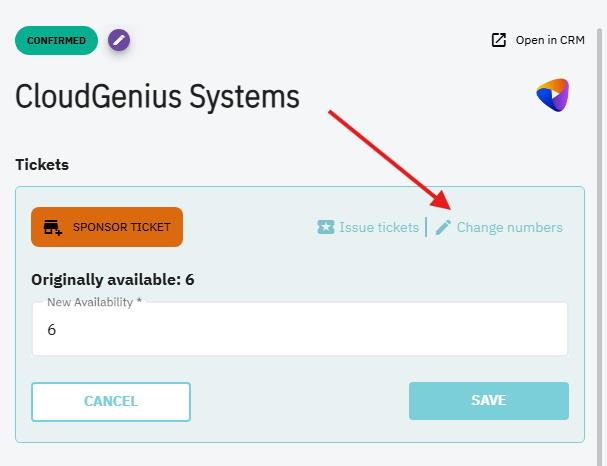The width and height of the screenshot is (607, 466).
Task: Choose the Change numbers link
Action: point(509,227)
